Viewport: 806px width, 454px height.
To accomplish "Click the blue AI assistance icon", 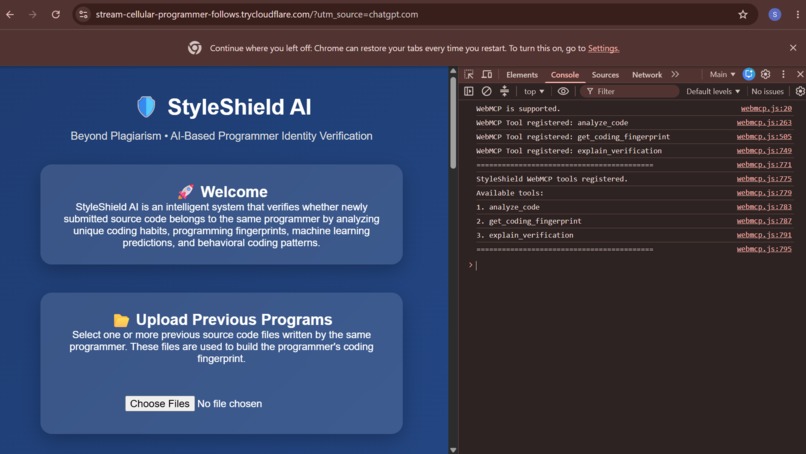I will (x=749, y=75).
